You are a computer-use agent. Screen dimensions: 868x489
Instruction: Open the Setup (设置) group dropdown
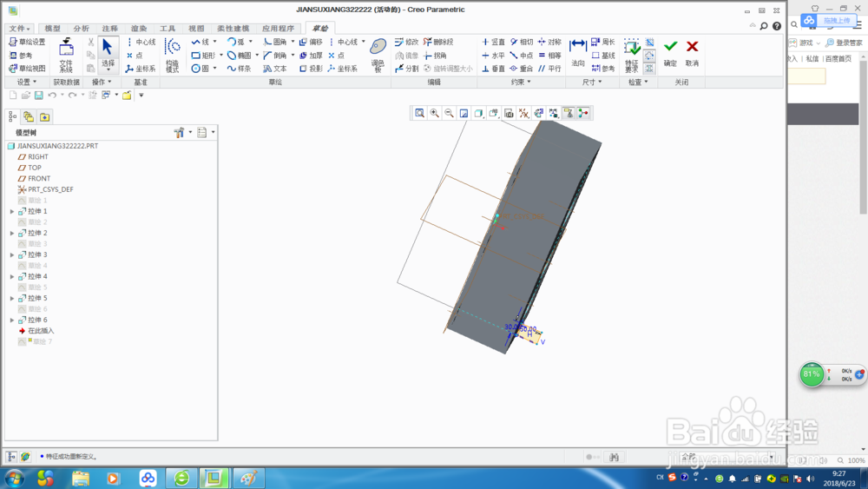tap(27, 82)
